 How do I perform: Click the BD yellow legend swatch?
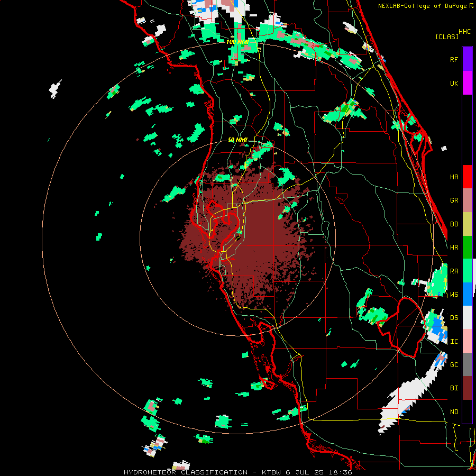[x=467, y=224]
